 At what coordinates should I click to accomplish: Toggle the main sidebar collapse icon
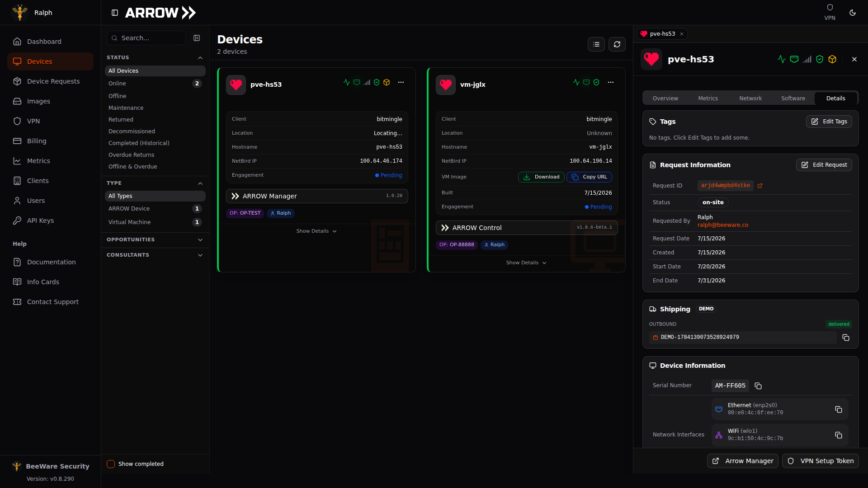[x=115, y=13]
